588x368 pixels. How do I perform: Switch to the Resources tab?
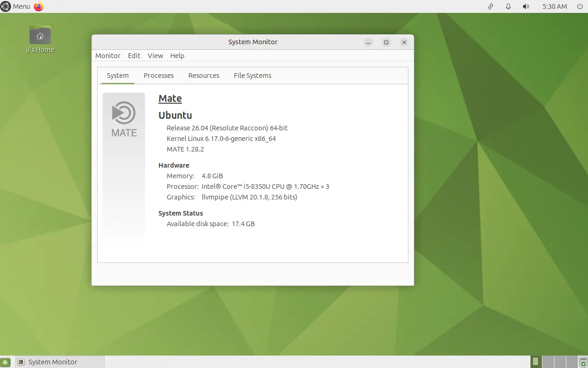click(204, 76)
